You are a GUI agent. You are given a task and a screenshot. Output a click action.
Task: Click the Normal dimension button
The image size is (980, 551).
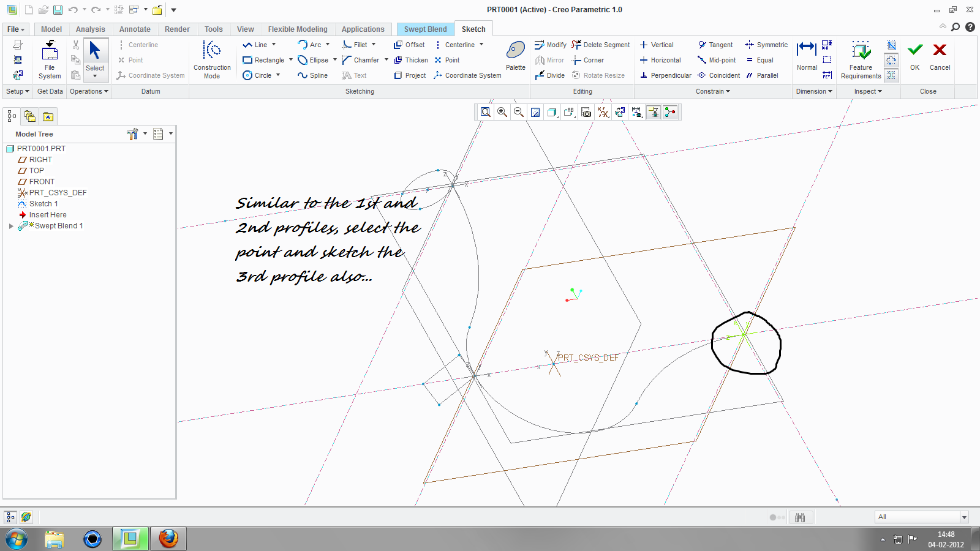(807, 56)
